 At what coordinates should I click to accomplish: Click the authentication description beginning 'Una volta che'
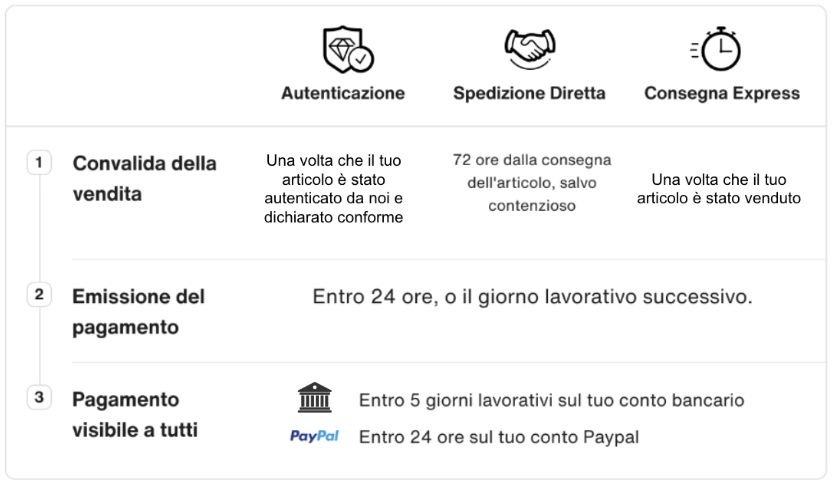(335, 189)
